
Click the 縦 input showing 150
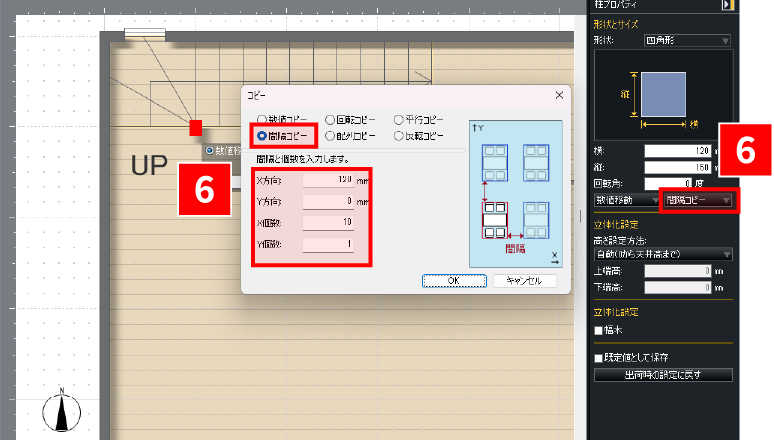(x=677, y=167)
